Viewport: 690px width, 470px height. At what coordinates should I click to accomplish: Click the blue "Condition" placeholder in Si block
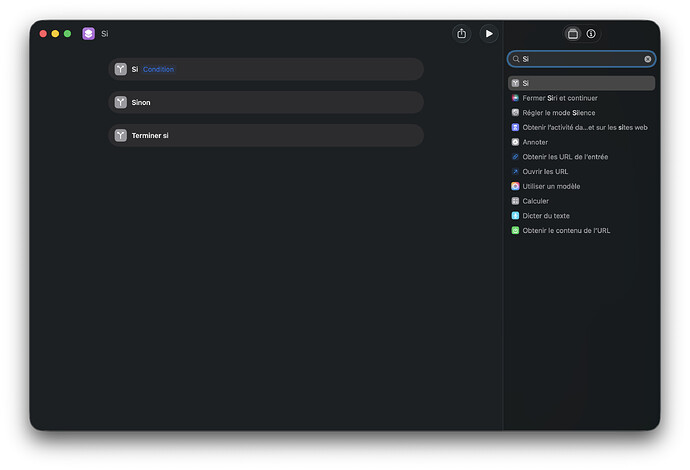159,70
